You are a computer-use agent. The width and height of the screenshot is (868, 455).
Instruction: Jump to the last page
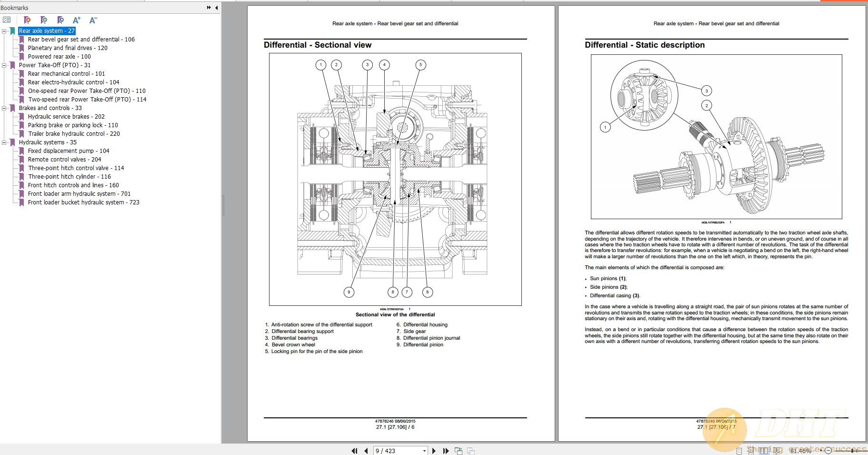coord(446,450)
